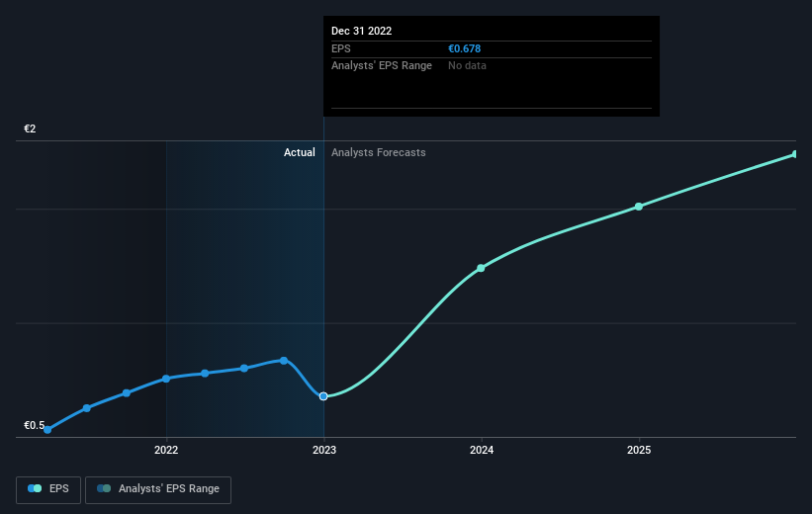
Task: Click the 2024 x-axis label
Action: pyautogui.click(x=482, y=450)
